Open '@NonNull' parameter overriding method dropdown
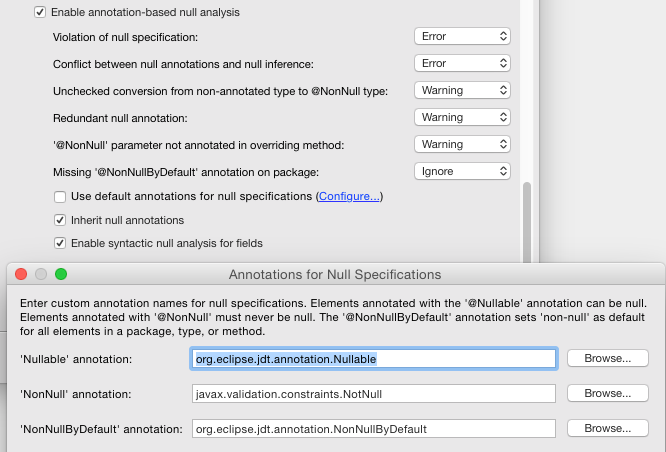Screen dimensions: 666x452 pyautogui.click(x=462, y=144)
